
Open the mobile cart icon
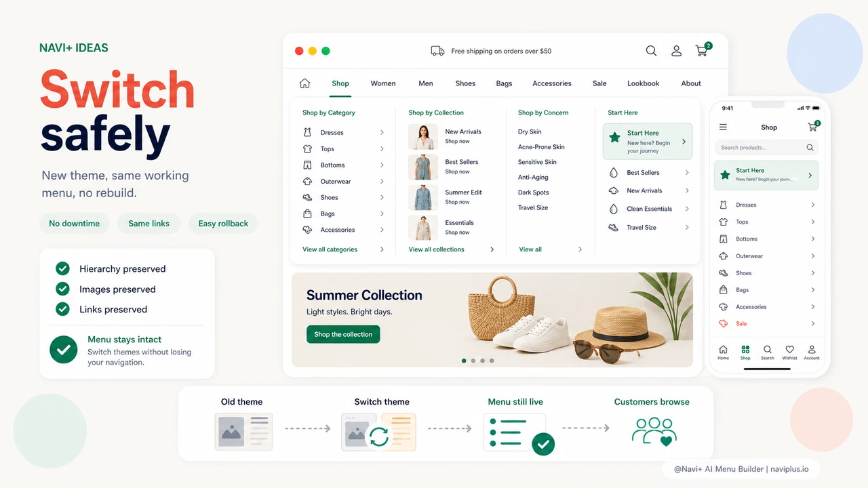pos(813,127)
